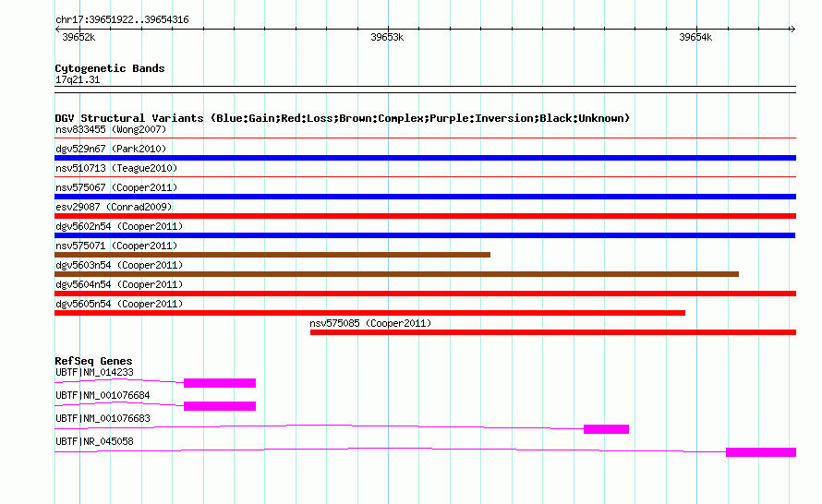This screenshot has width=822, height=504.
Task: Open nsv575085 (Cooper2011) variant label
Action: point(370,323)
